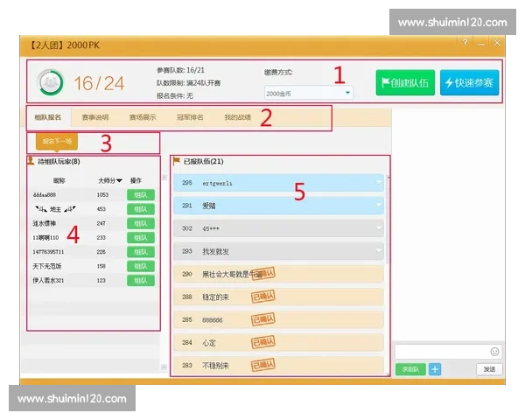Click the 发送 send button

point(489,369)
